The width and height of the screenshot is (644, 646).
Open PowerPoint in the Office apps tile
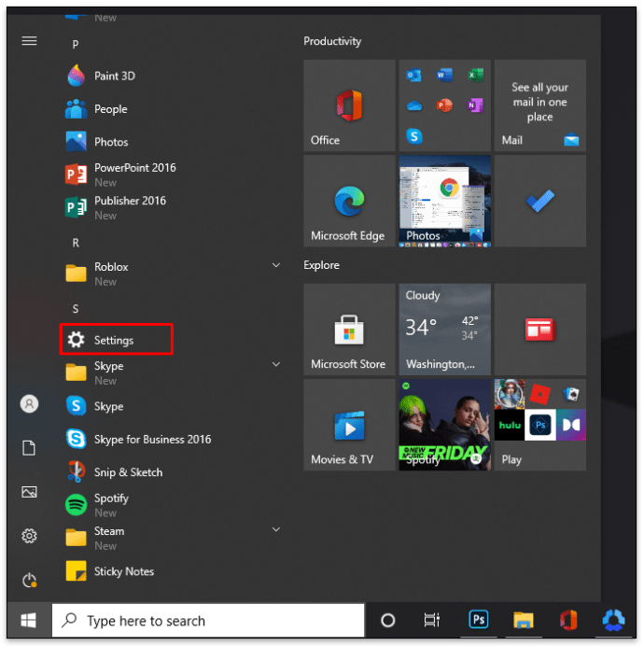(444, 105)
